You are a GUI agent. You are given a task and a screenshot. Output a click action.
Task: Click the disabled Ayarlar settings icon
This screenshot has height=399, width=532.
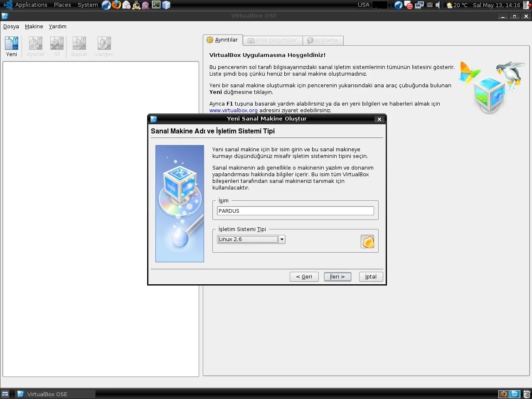(x=35, y=43)
